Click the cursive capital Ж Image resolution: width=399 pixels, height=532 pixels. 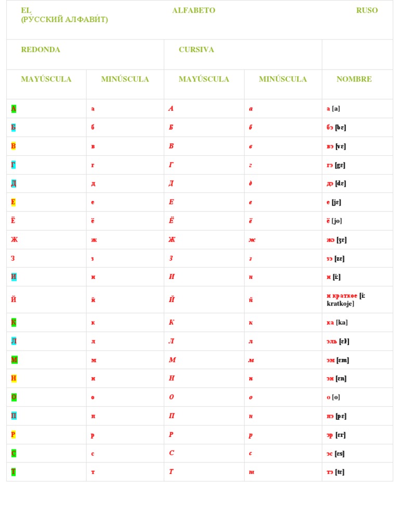[172, 240]
